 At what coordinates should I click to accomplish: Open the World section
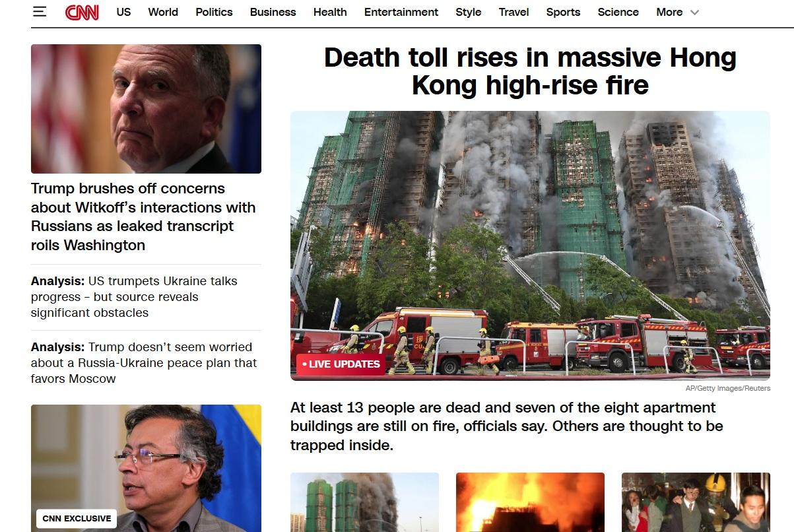click(x=163, y=12)
